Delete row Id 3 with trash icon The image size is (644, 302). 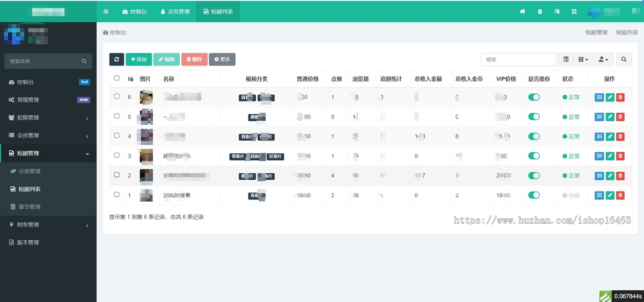click(x=620, y=156)
